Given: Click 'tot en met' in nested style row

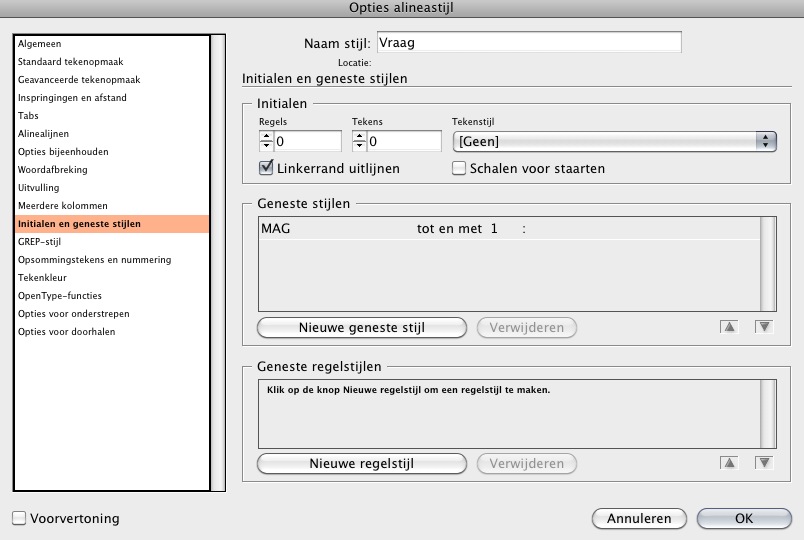Looking at the screenshot, I should [x=449, y=229].
